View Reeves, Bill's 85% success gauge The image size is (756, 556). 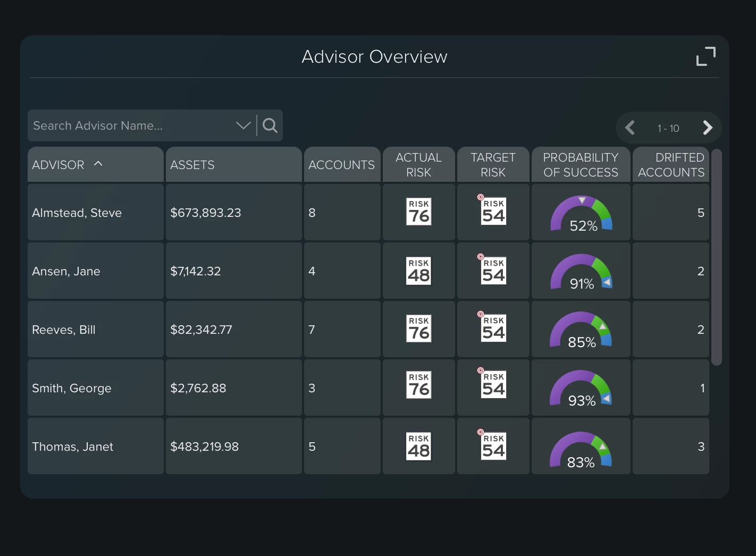click(581, 331)
